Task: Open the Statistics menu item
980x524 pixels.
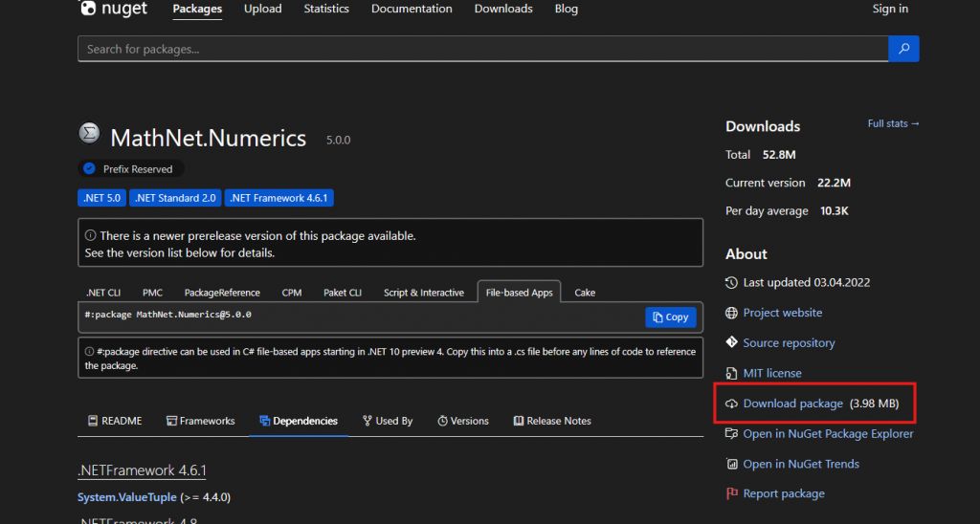Action: pyautogui.click(x=326, y=9)
